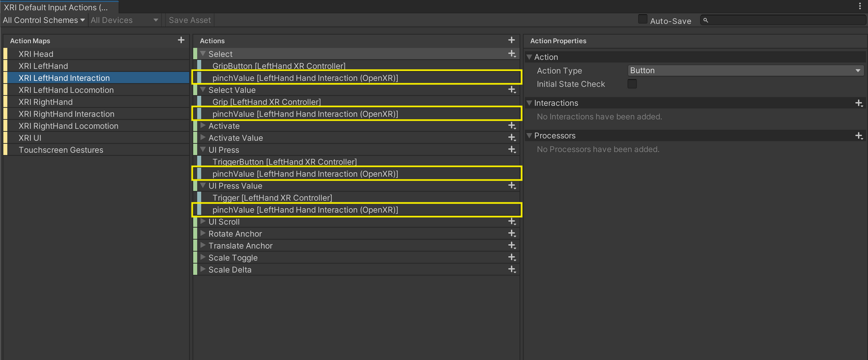Add an interaction with the plus icon
This screenshot has width=868, height=360.
(x=859, y=103)
